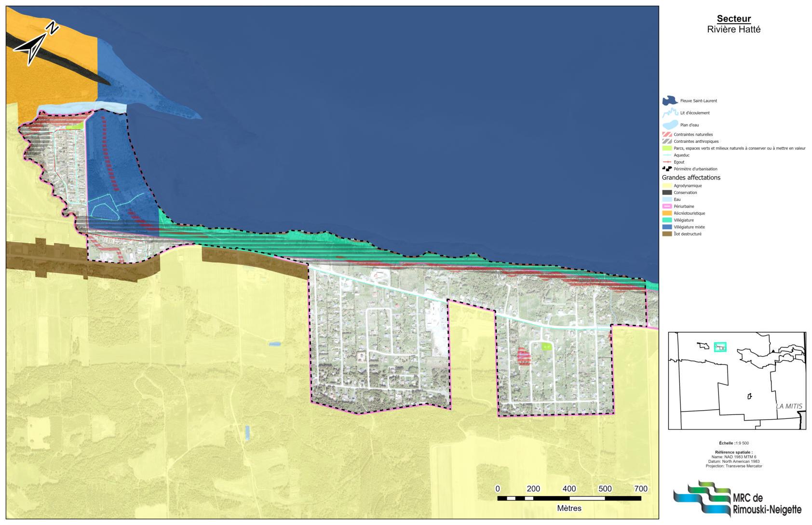The height and width of the screenshot is (525, 812).
Task: Click the Plan d'eau legend symbol
Action: tap(669, 125)
